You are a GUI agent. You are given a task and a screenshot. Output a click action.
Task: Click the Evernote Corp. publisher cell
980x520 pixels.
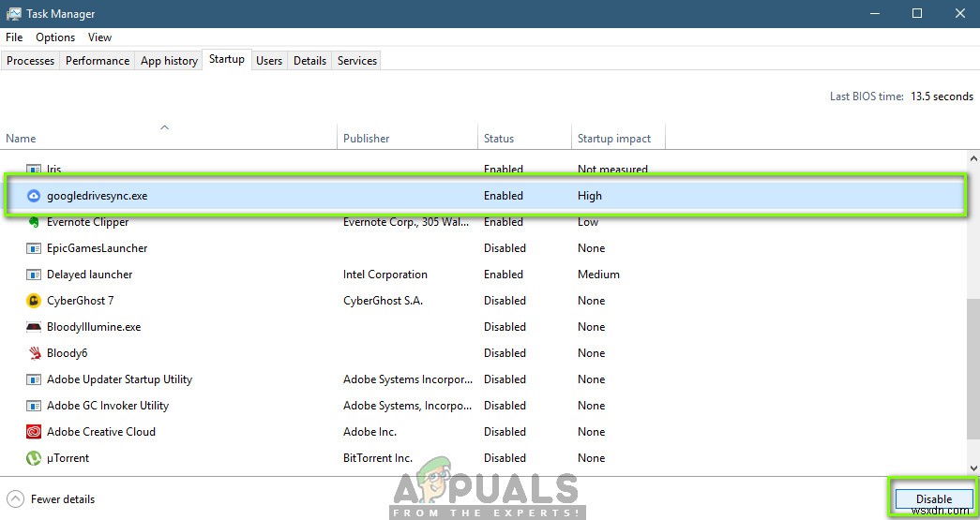[x=406, y=222]
